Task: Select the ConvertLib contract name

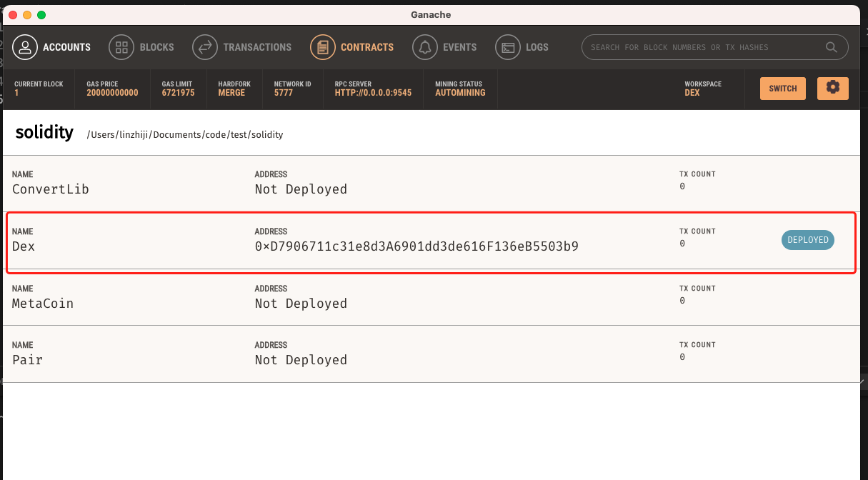Action: [x=51, y=189]
